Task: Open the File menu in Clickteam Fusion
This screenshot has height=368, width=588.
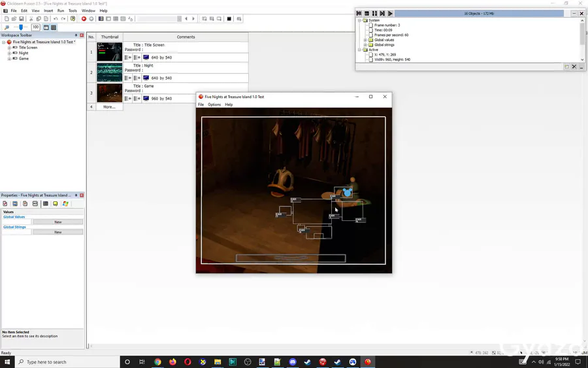Action: pyautogui.click(x=14, y=11)
